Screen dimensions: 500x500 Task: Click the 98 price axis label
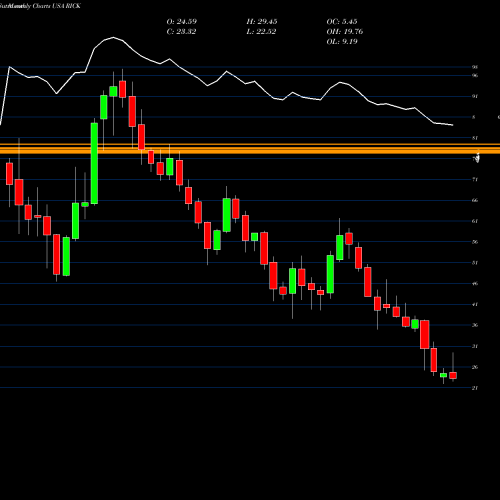tap(475, 67)
